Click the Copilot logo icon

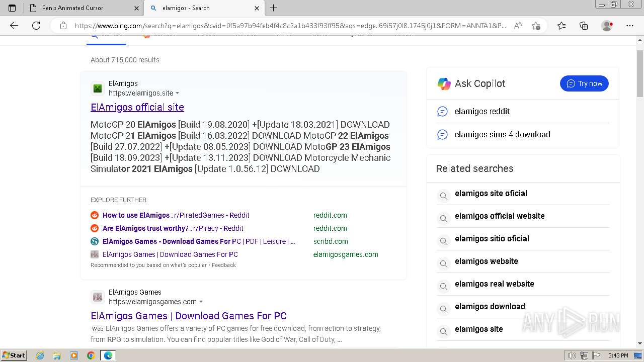[x=444, y=83]
